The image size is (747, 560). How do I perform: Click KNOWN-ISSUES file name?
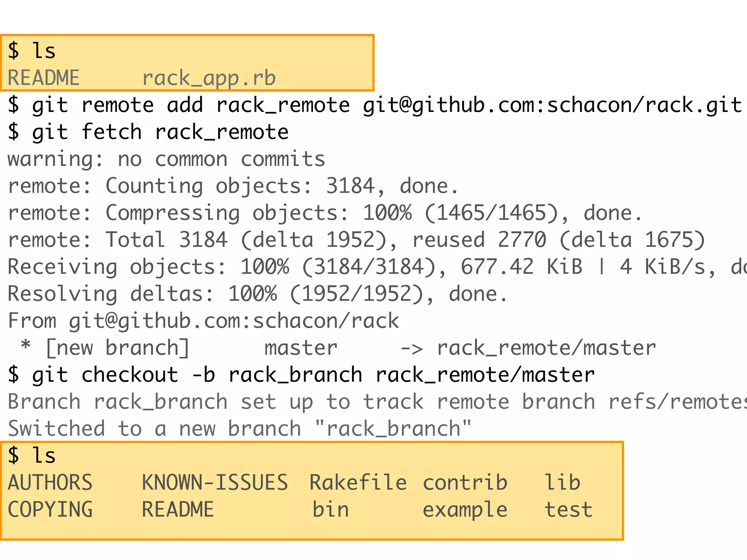click(x=215, y=483)
